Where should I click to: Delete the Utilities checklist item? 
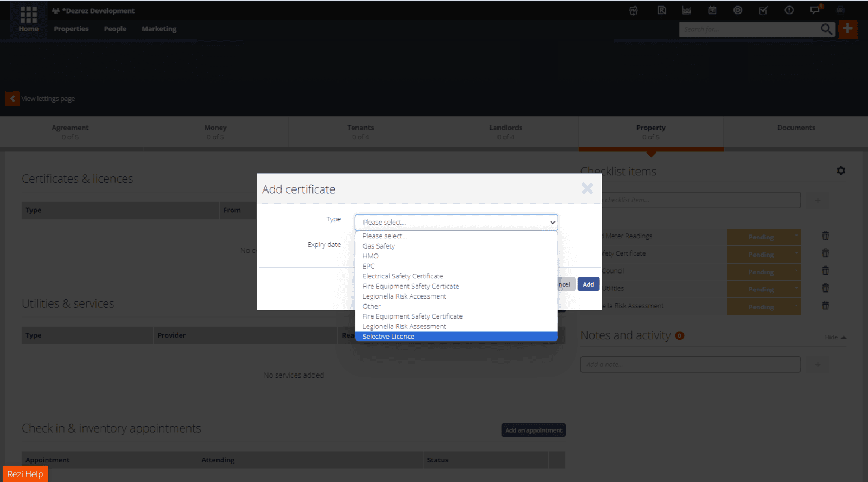click(x=826, y=288)
